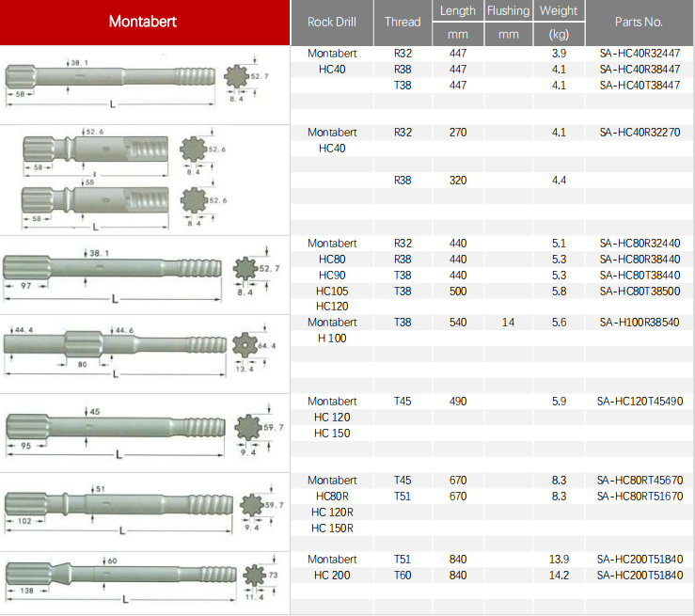
Task: Click the Rock Drill column header
Action: [x=332, y=23]
